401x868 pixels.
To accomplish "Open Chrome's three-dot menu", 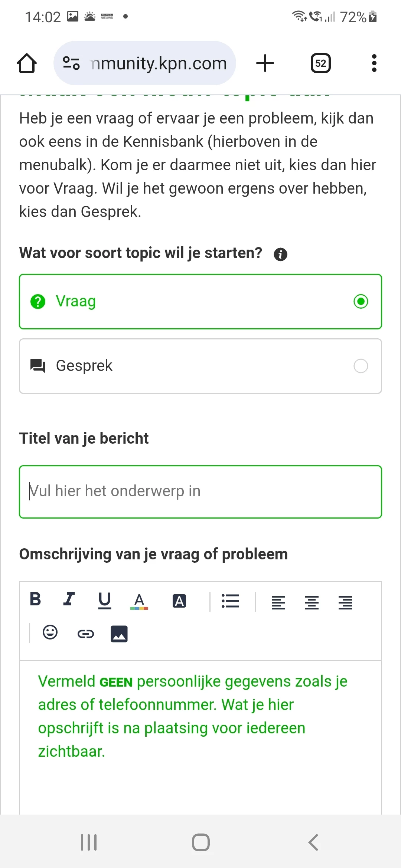I will coord(374,63).
